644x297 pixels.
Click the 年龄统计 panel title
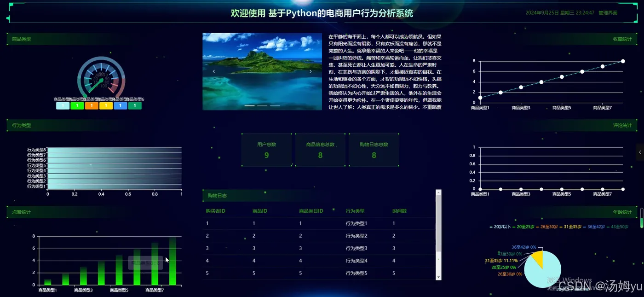[x=622, y=212]
